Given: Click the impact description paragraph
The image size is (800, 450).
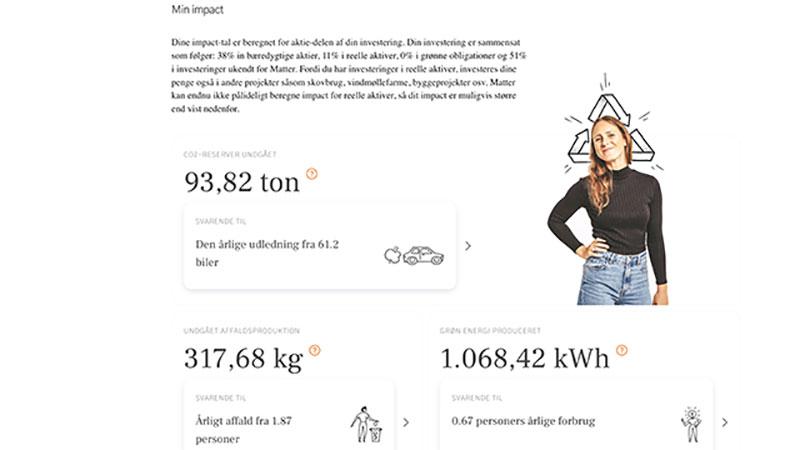Looking at the screenshot, I should (x=349, y=76).
